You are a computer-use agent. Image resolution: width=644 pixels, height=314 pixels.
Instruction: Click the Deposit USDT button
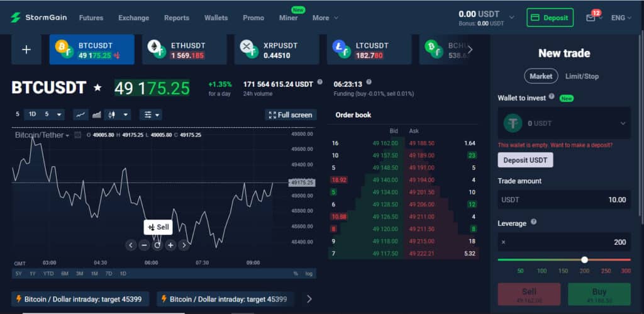[525, 160]
